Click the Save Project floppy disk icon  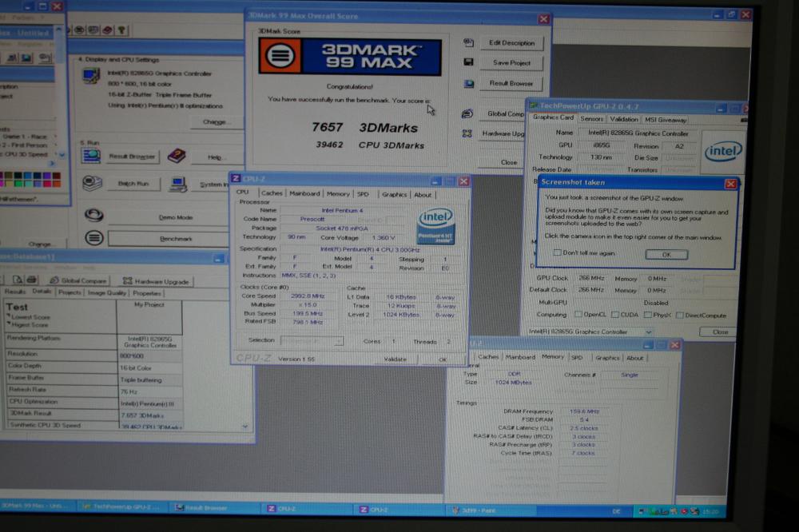(x=468, y=62)
